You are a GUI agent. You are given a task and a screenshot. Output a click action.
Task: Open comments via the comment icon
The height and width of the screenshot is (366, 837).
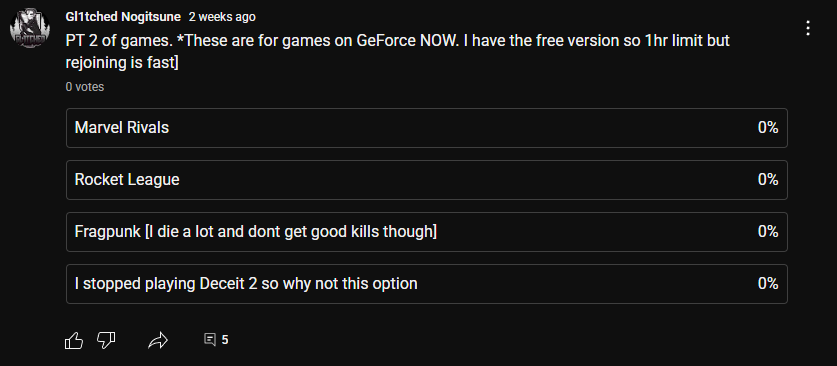[x=210, y=339]
